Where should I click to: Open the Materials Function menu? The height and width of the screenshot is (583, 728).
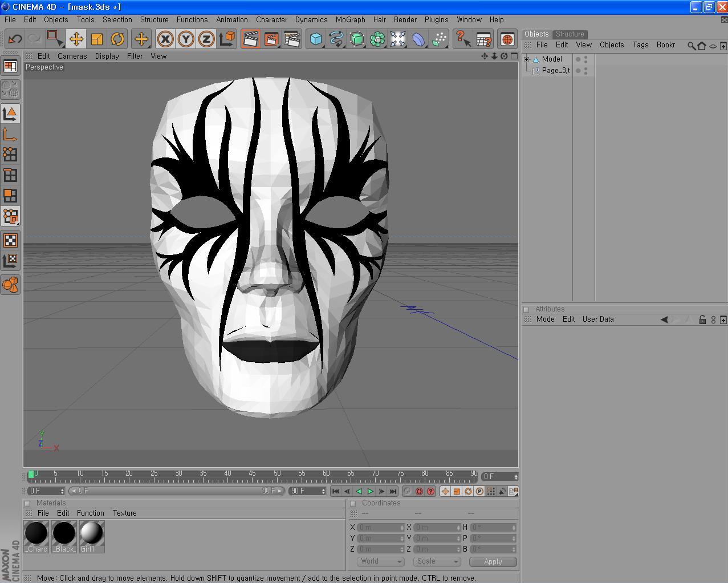[x=91, y=513]
